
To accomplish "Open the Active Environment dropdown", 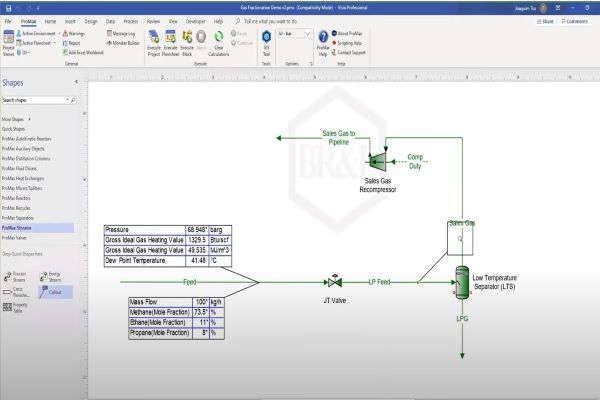I will coord(42,30).
